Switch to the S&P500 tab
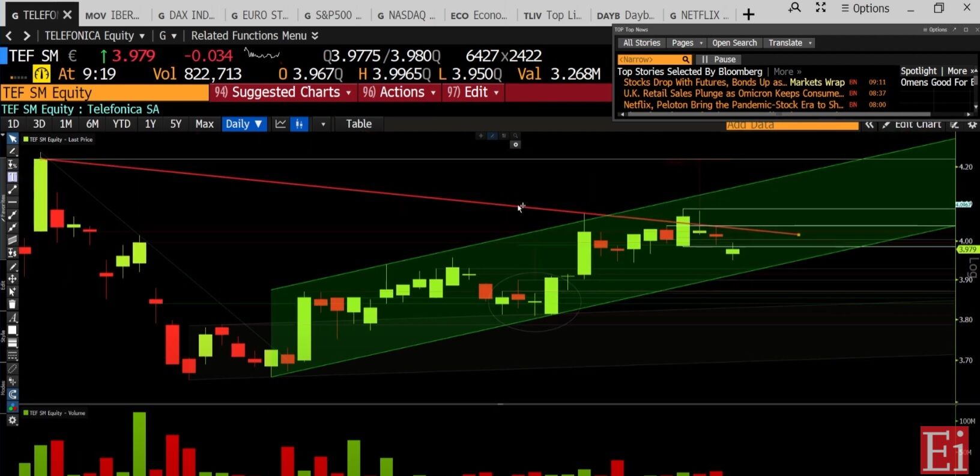 point(333,15)
